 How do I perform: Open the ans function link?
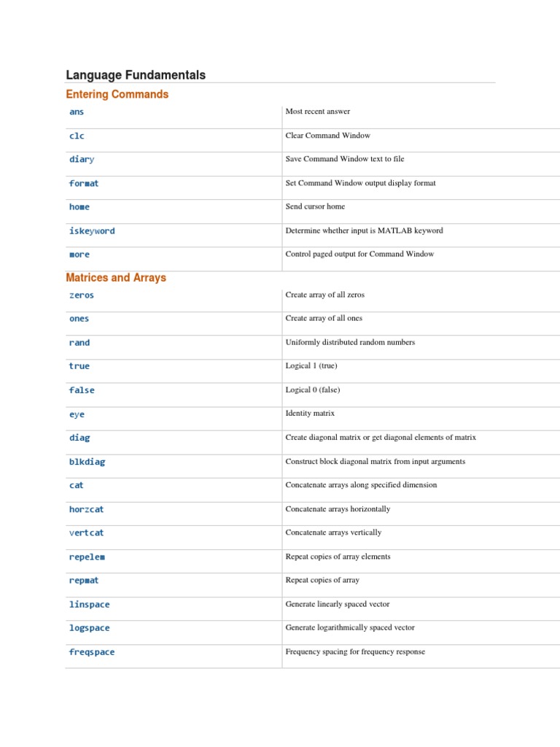tap(77, 112)
